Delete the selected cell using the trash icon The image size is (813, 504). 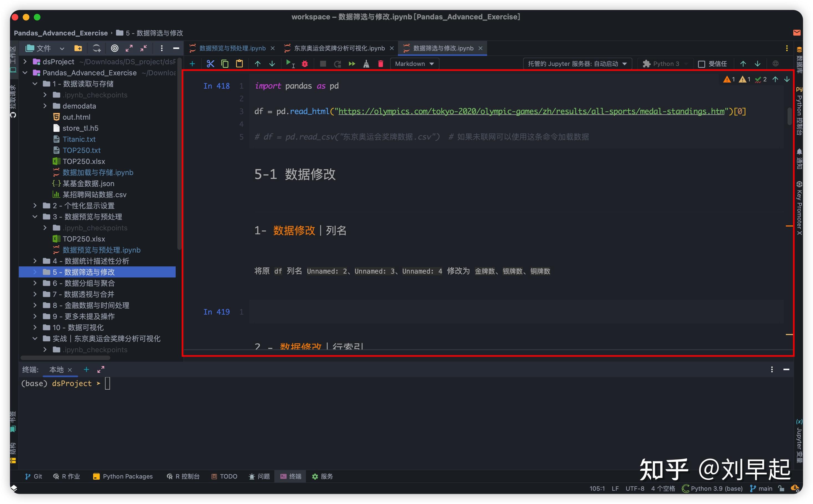[380, 63]
